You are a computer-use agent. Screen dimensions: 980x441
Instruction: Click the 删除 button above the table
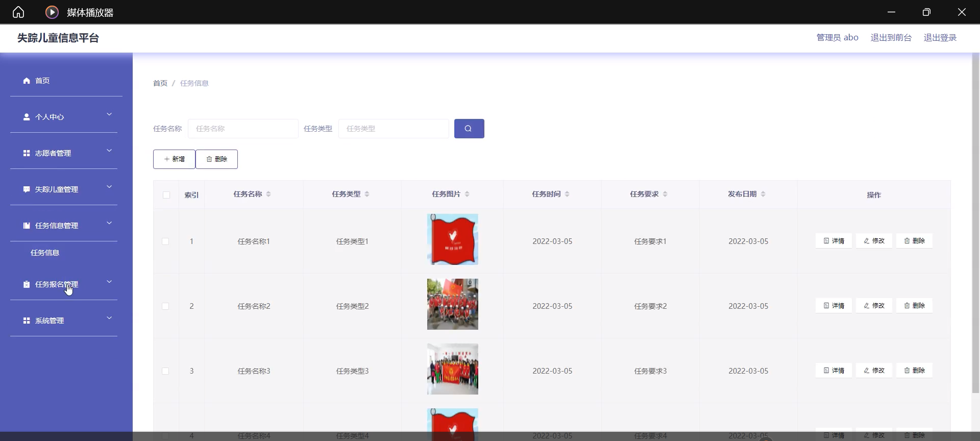216,159
